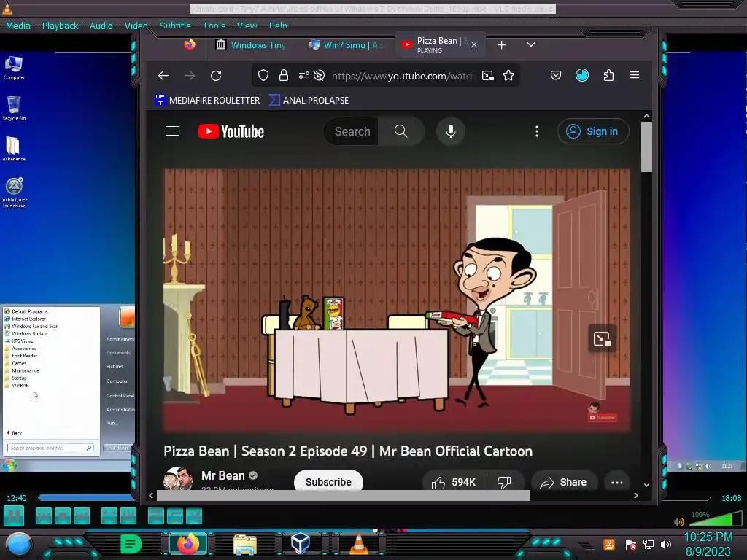
Task: Open the Firefox application hamburger menu
Action: (x=635, y=75)
